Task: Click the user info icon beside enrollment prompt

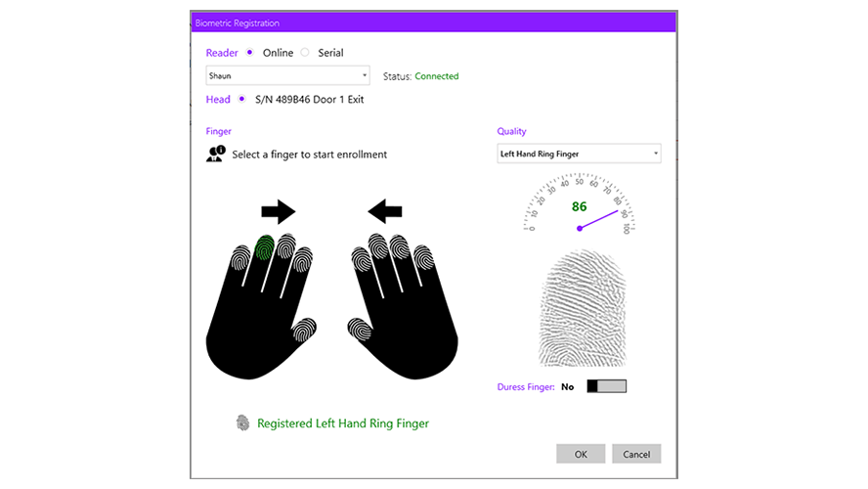Action: (216, 154)
